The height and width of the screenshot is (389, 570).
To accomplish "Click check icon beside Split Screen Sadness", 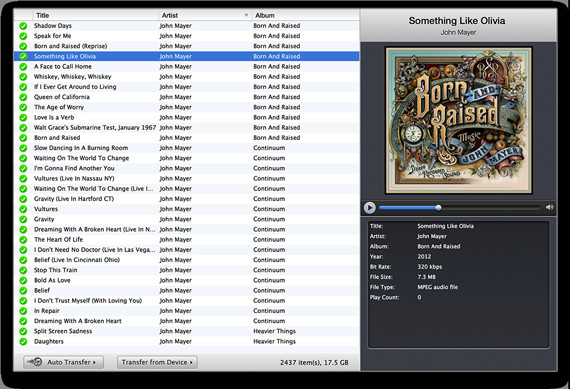I will point(23,331).
